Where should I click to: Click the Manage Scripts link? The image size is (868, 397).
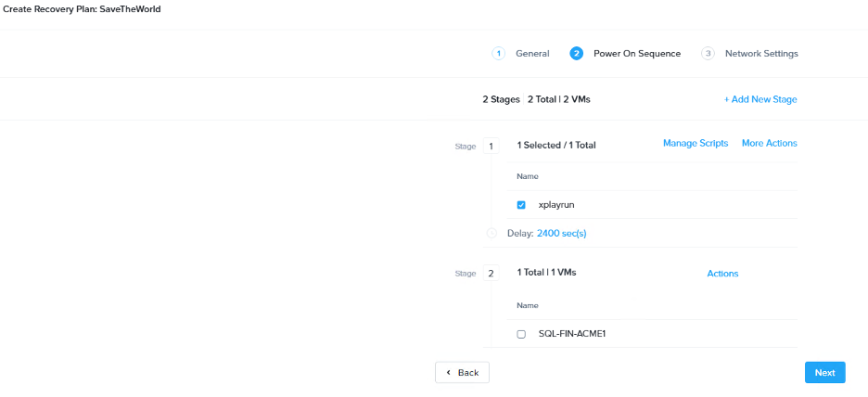coord(696,144)
